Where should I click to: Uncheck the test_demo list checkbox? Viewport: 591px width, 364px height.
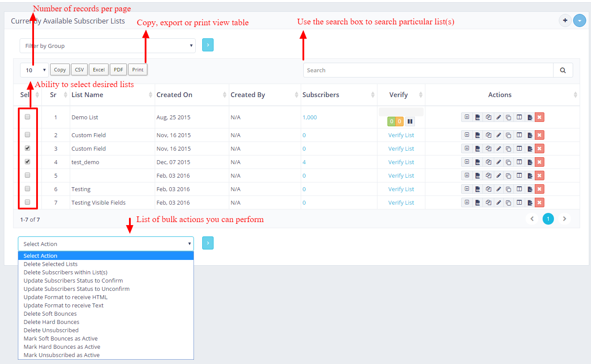(27, 162)
